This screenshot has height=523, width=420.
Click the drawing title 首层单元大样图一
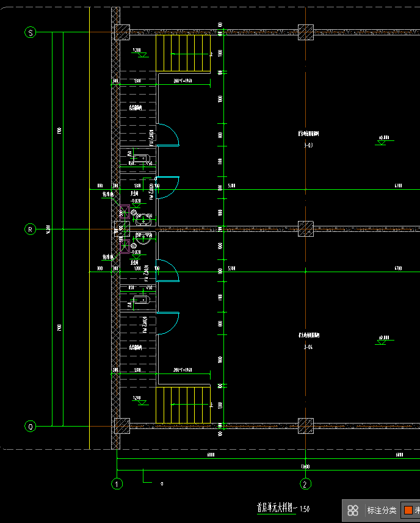277,508
